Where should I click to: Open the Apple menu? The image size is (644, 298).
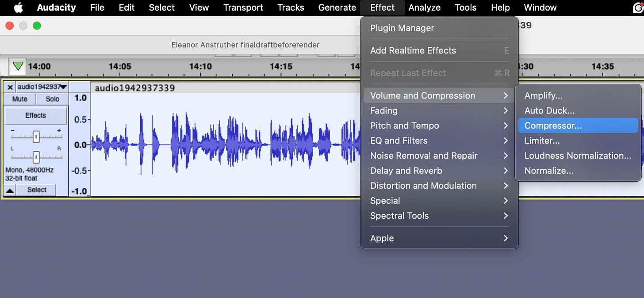point(18,8)
